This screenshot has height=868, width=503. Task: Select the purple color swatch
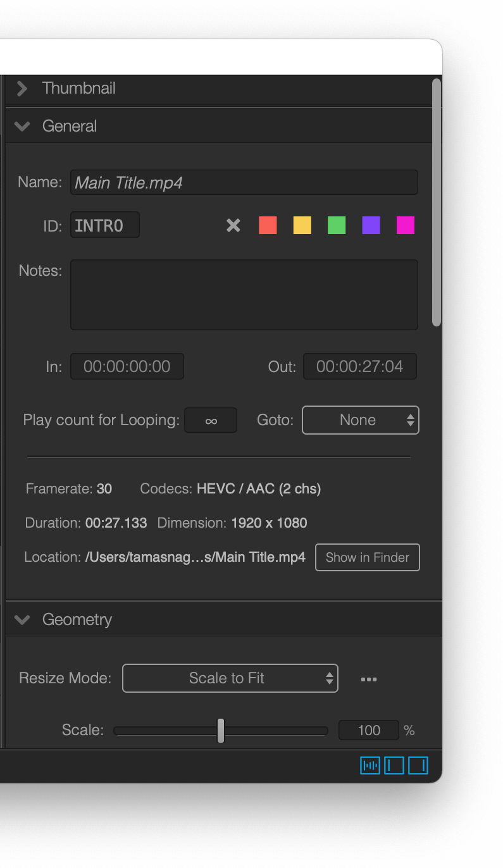pos(371,225)
